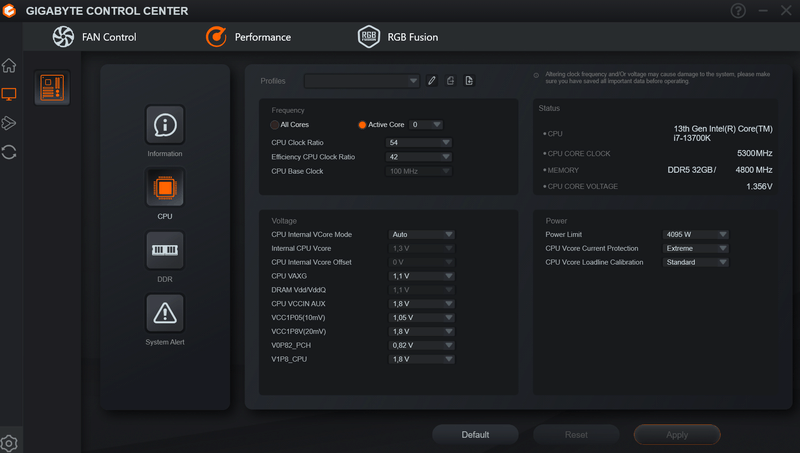800x453 pixels.
Task: Click the Reset button
Action: click(x=576, y=435)
